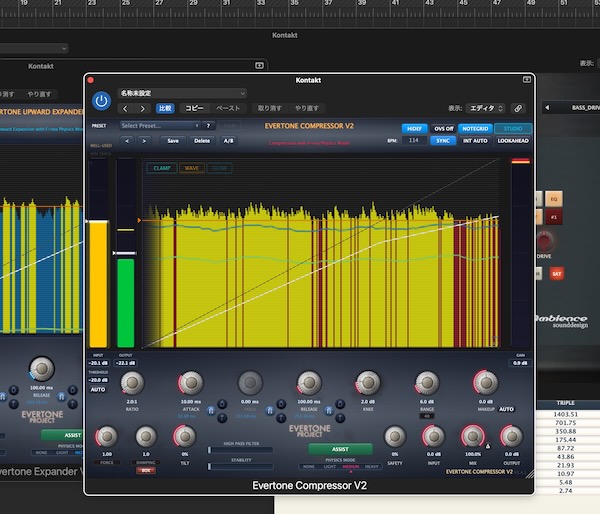Click the Stability slider
Viewport: 600px width, 514px height.
pyautogui.click(x=241, y=467)
